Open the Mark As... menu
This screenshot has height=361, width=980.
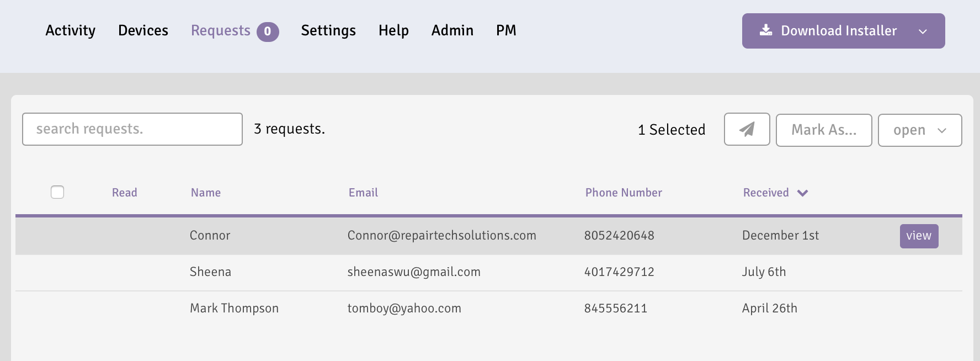tap(823, 130)
